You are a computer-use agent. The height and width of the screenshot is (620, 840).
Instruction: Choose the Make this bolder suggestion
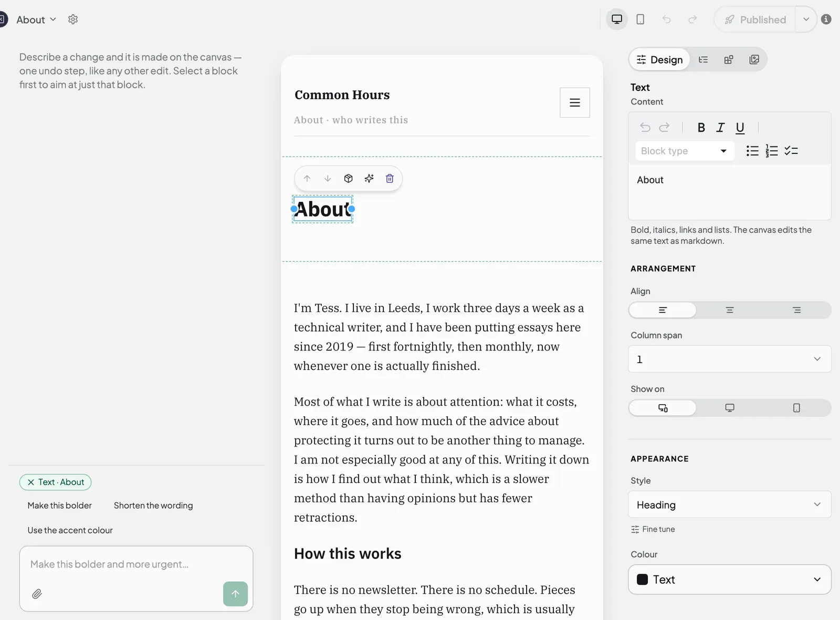[59, 505]
